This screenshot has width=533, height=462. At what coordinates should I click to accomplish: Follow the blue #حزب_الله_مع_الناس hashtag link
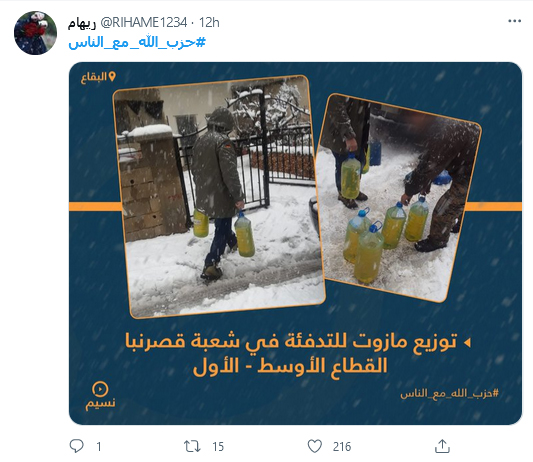[137, 43]
